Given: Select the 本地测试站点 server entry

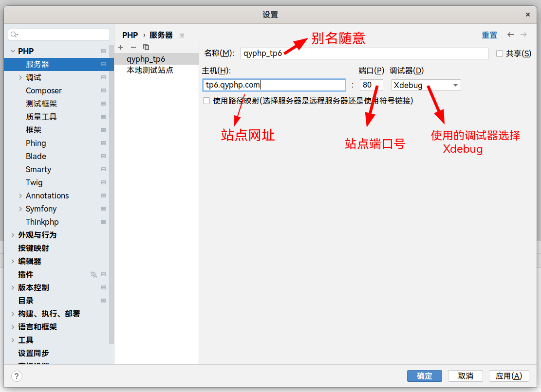Looking at the screenshot, I should 150,70.
